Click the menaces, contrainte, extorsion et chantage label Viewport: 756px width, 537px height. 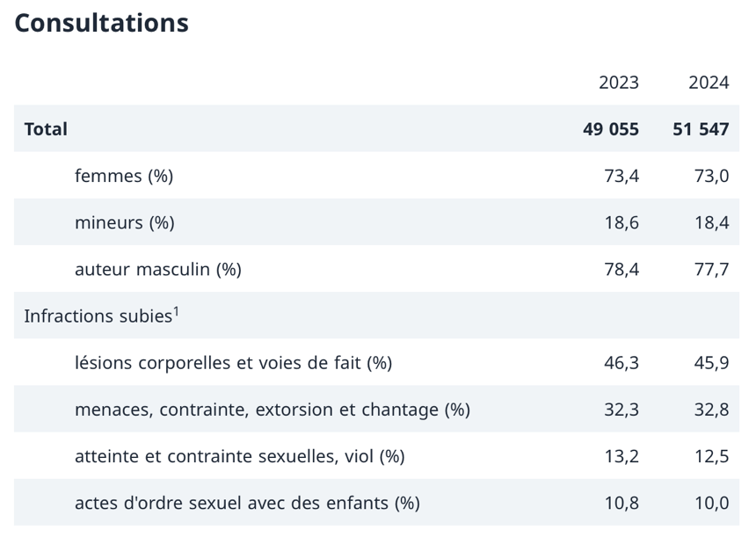[273, 410]
